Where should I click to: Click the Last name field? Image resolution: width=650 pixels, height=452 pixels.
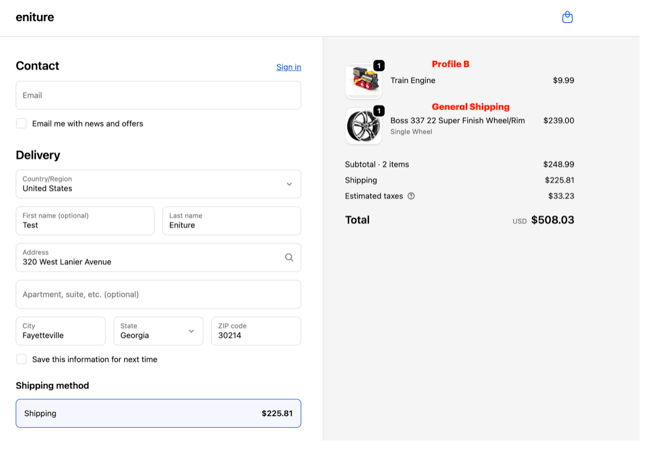[231, 221]
